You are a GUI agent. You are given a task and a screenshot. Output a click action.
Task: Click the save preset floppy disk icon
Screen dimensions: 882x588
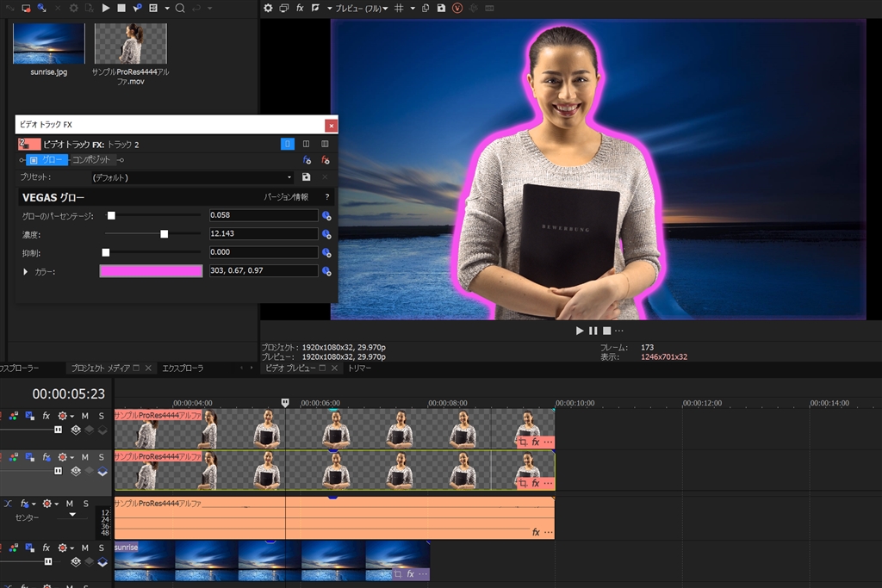[x=306, y=177]
